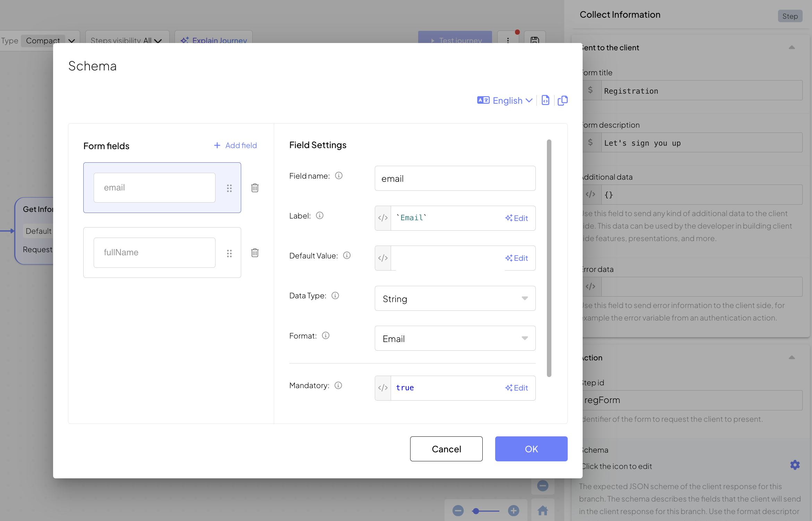This screenshot has width=812, height=521.
Task: Toggle code mode for Label field
Action: point(383,218)
